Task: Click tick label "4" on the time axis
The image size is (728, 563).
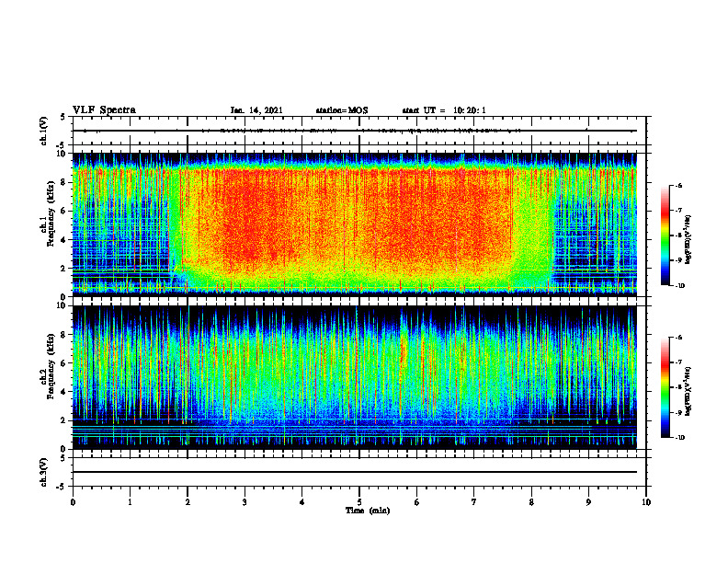Action: coord(302,502)
